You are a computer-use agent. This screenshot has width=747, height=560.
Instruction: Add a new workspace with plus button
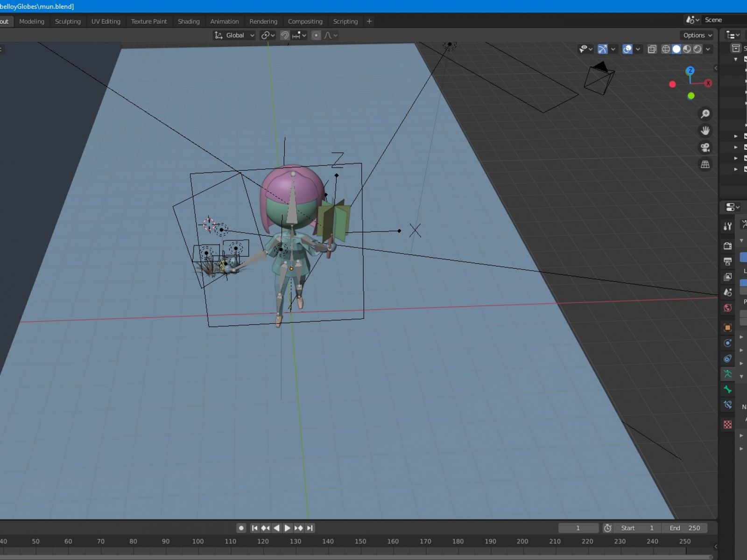coord(369,21)
